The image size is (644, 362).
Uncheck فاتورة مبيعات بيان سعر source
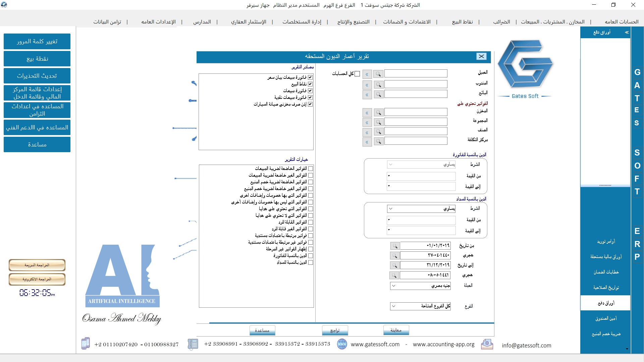click(x=310, y=77)
